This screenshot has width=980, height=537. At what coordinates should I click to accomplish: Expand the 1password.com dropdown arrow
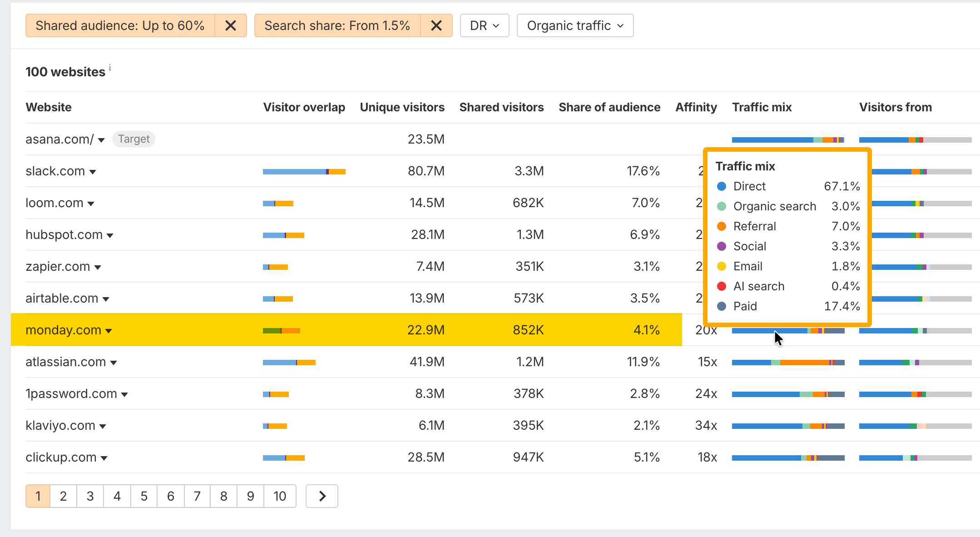[x=124, y=394]
